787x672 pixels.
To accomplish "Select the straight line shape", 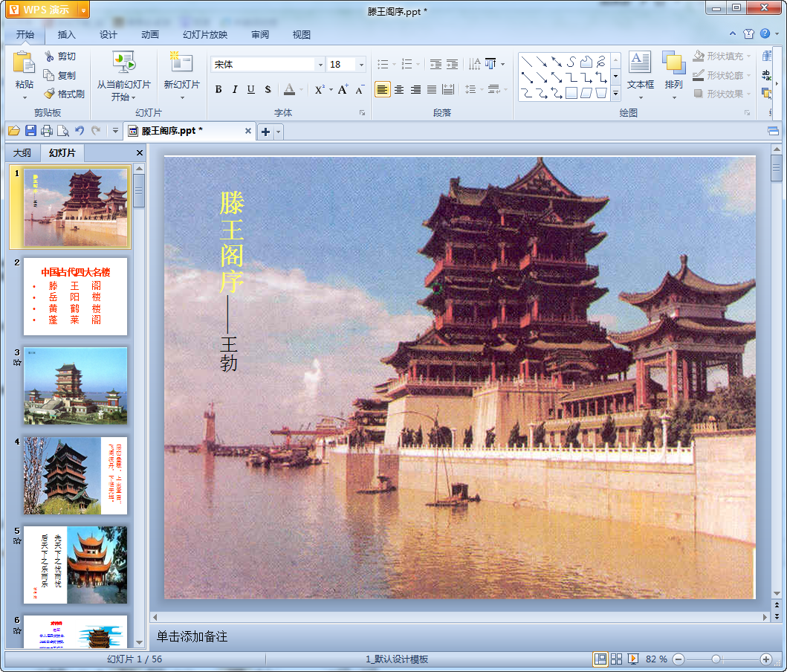I will (x=526, y=62).
